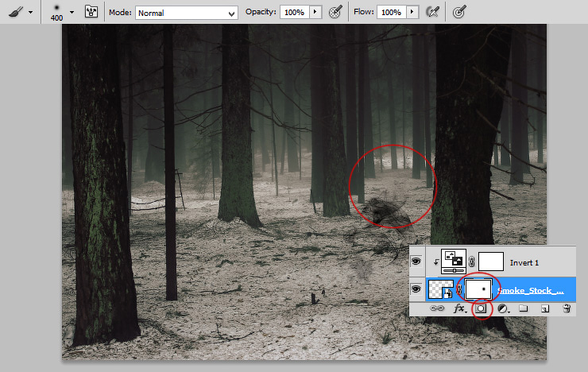Enable airbrush mode icon
This screenshot has height=372, width=588.
click(433, 12)
